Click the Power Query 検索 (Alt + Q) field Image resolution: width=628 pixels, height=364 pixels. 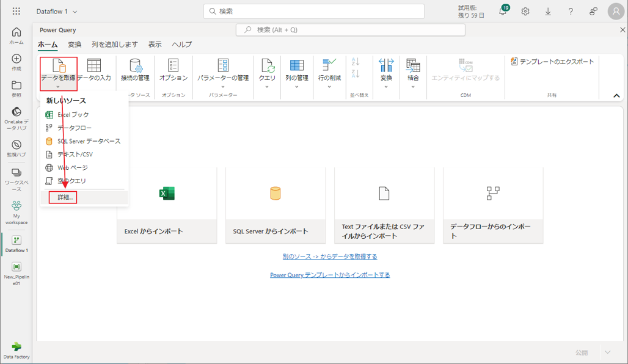tap(351, 29)
